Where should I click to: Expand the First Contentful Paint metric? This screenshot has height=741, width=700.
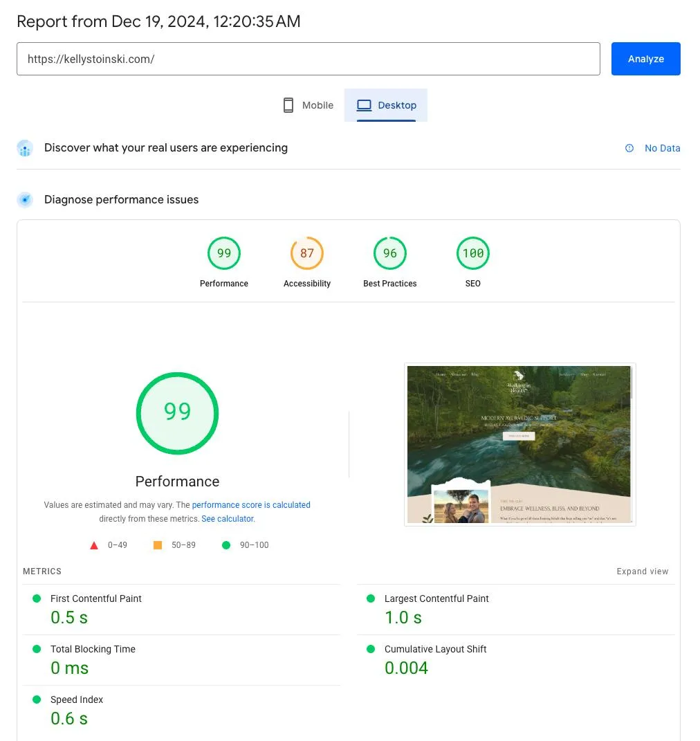96,598
